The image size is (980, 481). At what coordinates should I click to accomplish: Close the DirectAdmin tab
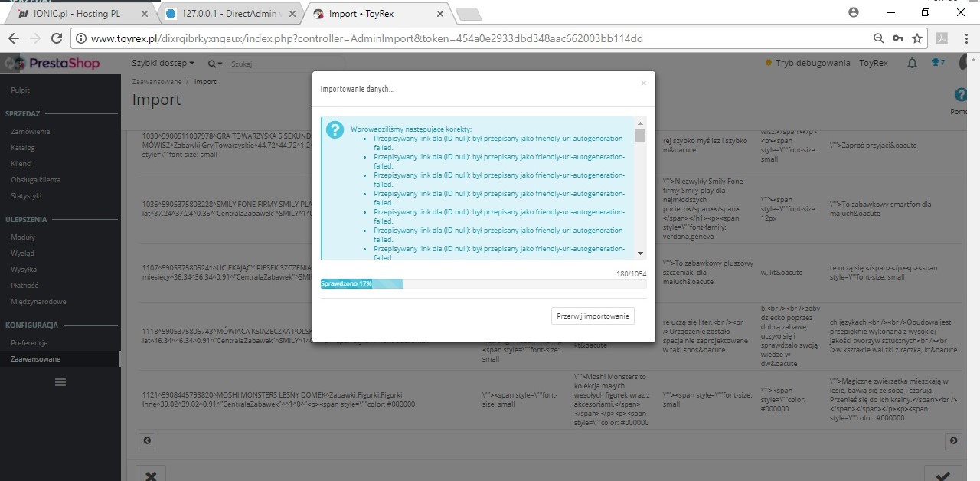[292, 13]
